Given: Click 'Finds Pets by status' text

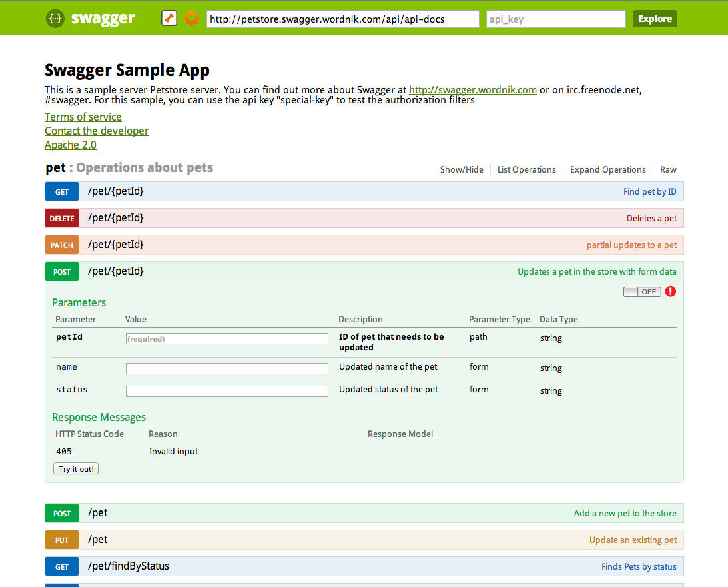Looking at the screenshot, I should (639, 566).
